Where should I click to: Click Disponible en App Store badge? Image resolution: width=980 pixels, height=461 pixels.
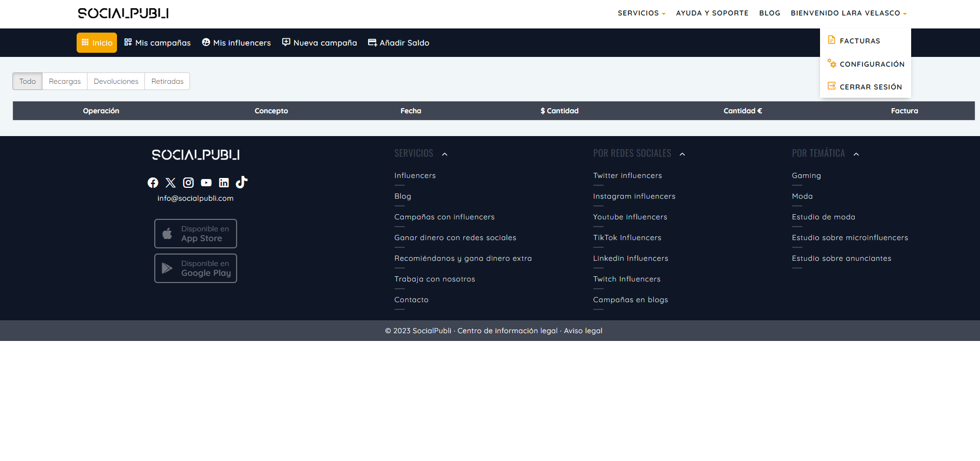click(x=196, y=233)
